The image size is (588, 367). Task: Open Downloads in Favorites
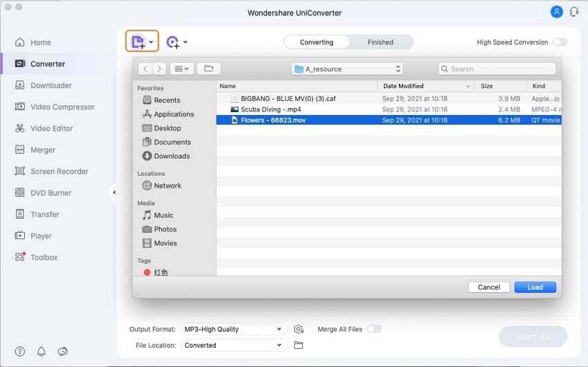(166, 156)
